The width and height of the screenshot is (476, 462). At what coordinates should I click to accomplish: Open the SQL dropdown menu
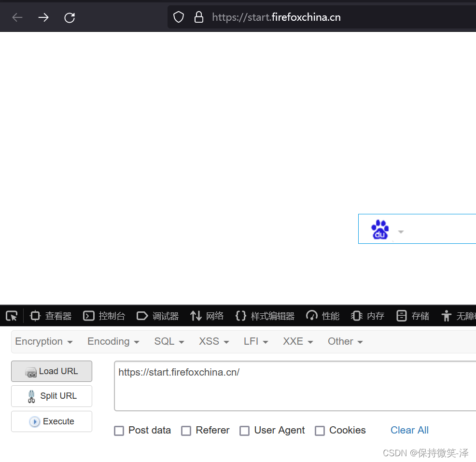coord(169,341)
